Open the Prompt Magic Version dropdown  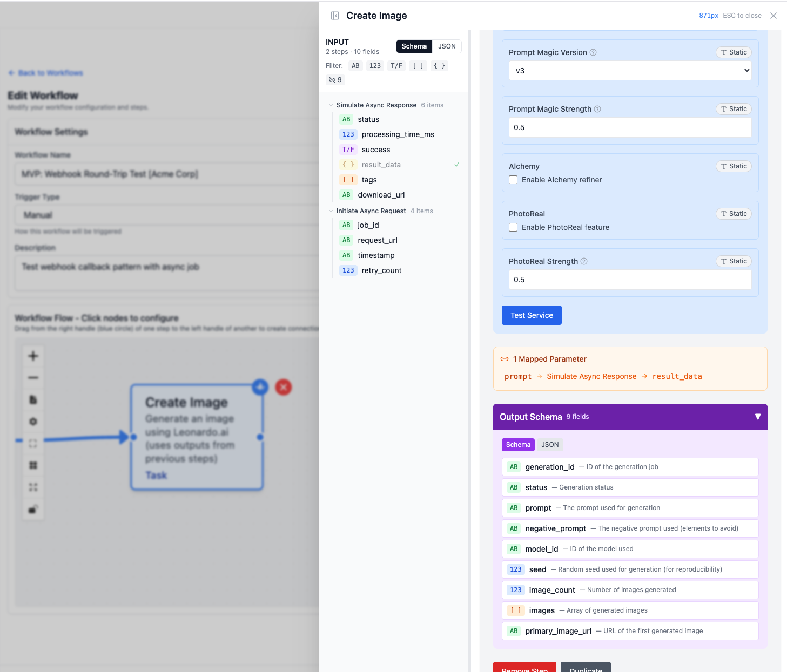click(x=629, y=70)
